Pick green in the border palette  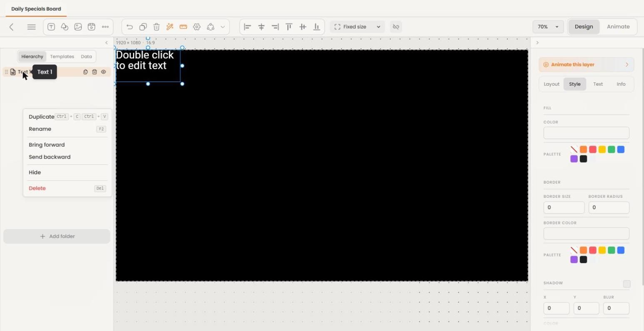(x=611, y=250)
